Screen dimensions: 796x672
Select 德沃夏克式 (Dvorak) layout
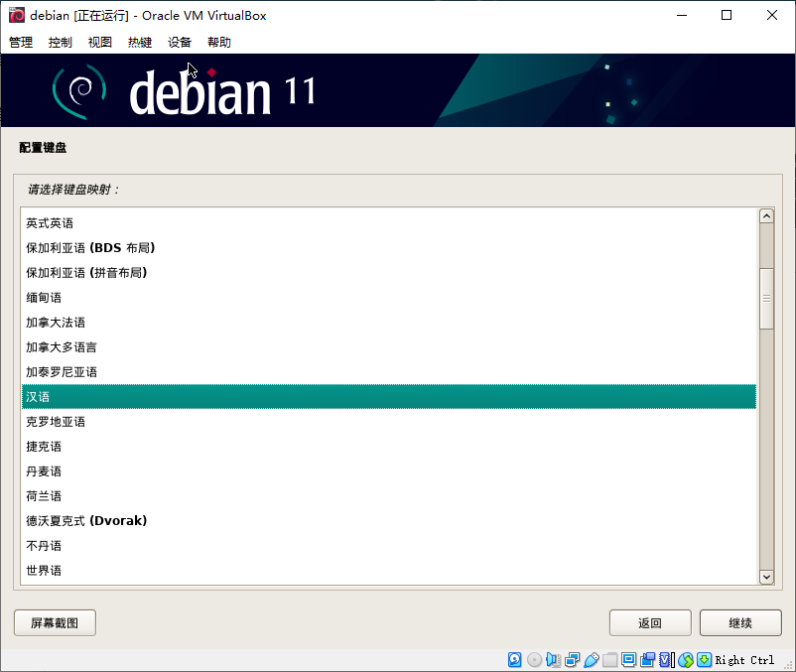point(389,521)
